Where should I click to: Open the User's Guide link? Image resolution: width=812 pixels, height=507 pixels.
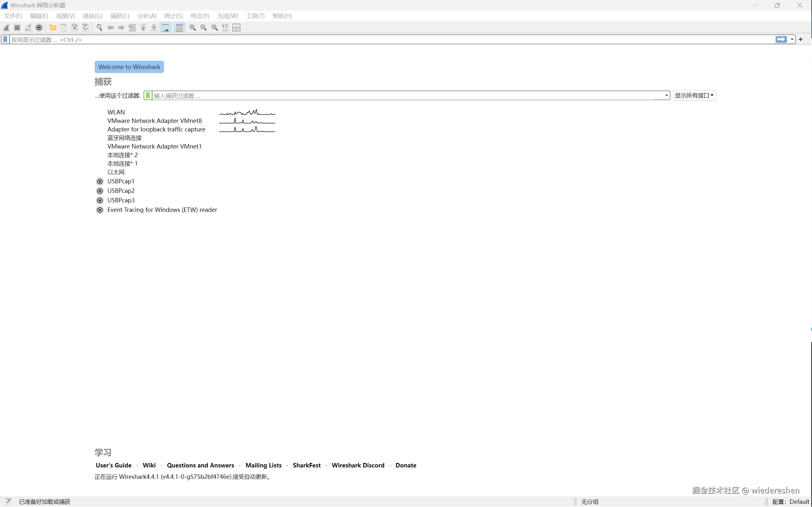[x=113, y=465]
